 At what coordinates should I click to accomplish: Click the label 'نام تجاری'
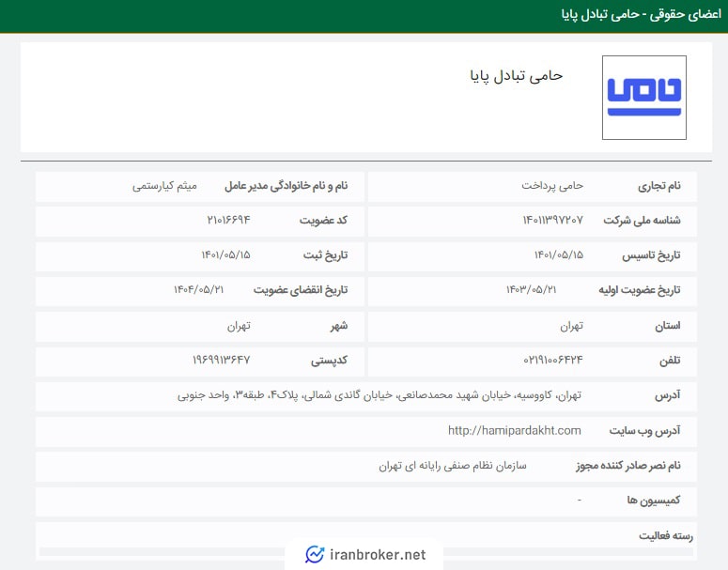658,186
